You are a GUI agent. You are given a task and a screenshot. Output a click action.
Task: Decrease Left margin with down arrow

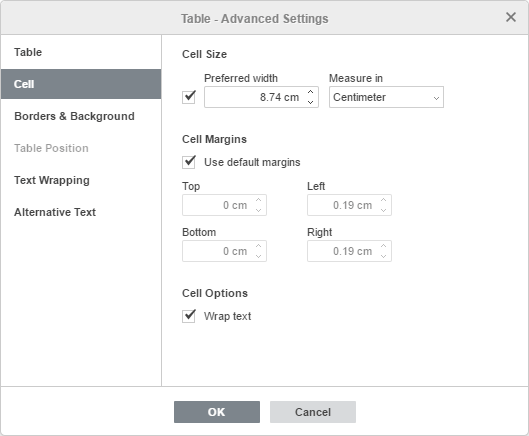click(383, 210)
